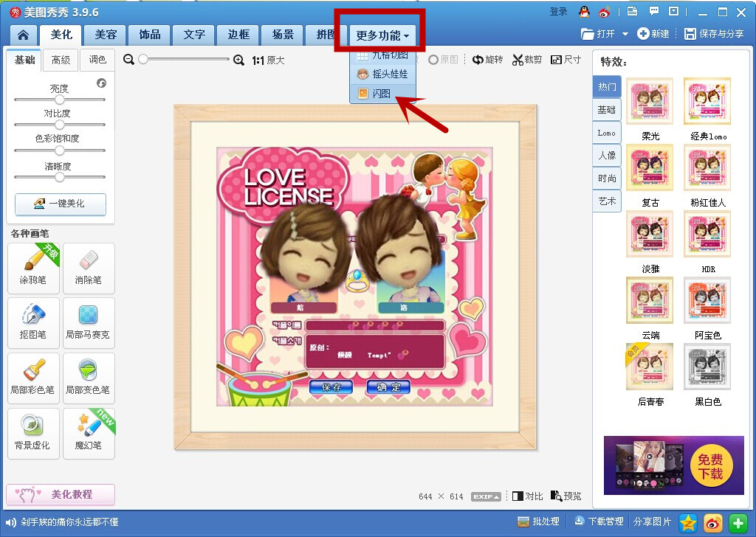
Task: Click 分享图片 in the status bar
Action: 652,522
